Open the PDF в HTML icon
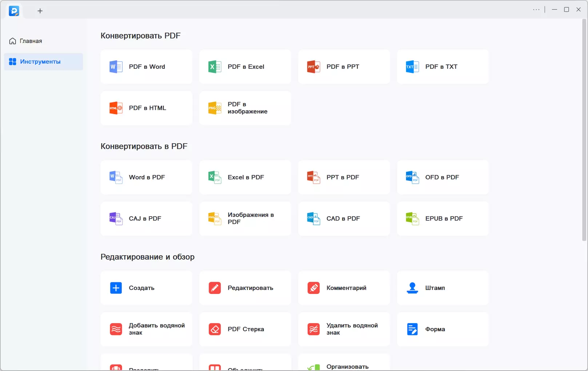This screenshot has height=371, width=588. coord(116,108)
